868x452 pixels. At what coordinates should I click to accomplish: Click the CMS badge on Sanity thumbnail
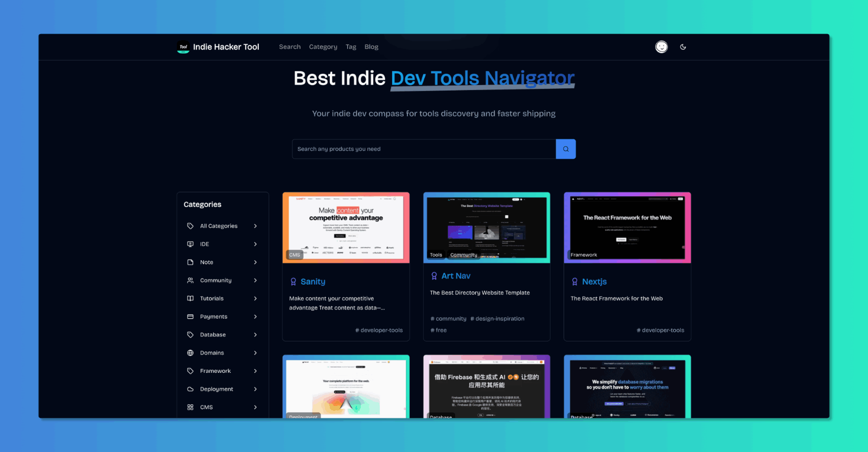(295, 255)
